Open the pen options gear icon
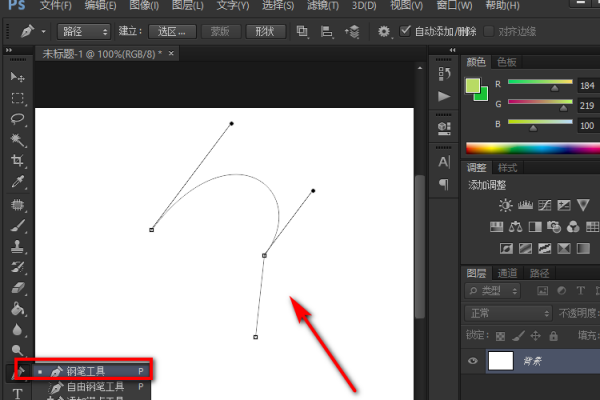Screen dimensions: 600x400 [x=384, y=32]
